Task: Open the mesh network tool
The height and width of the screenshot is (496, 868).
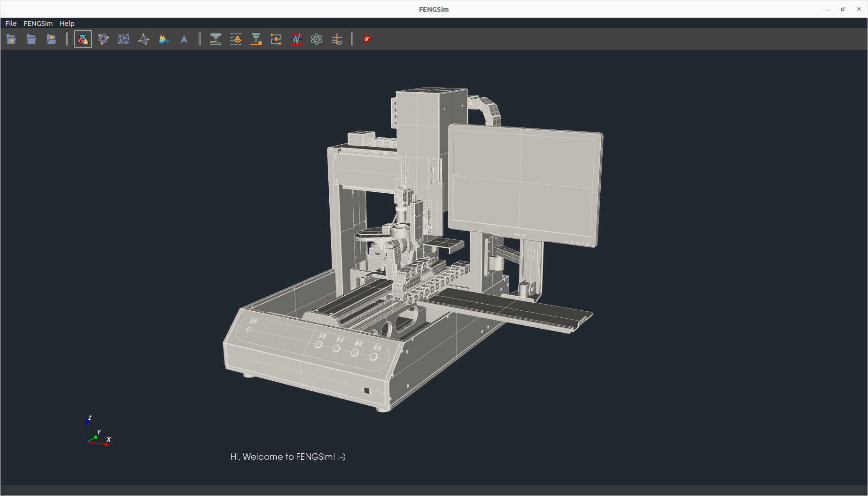Action: click(124, 39)
